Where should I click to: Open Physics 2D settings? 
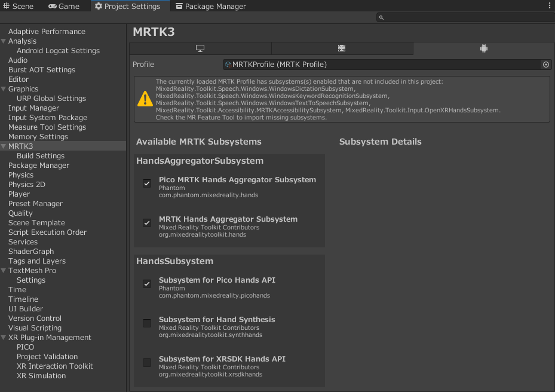tap(27, 185)
